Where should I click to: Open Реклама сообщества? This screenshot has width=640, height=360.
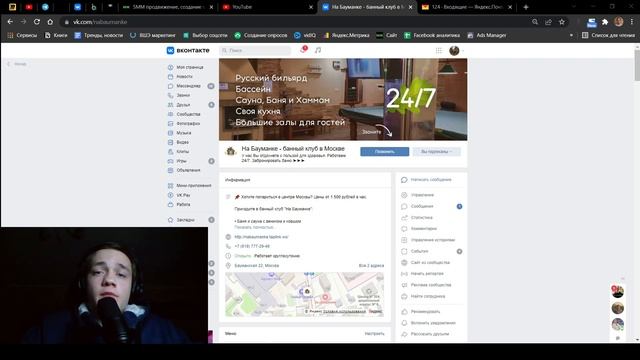pyautogui.click(x=426, y=285)
